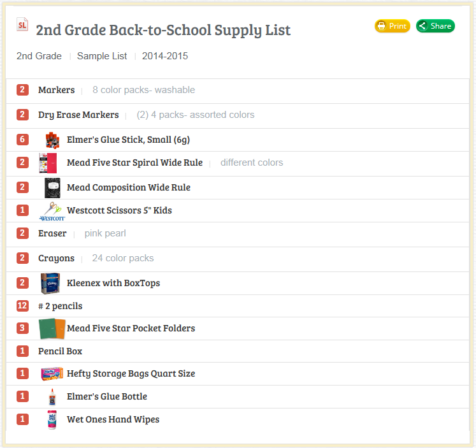The height and width of the screenshot is (448, 476).
Task: Open the Kleenex box product image
Action: click(x=50, y=284)
